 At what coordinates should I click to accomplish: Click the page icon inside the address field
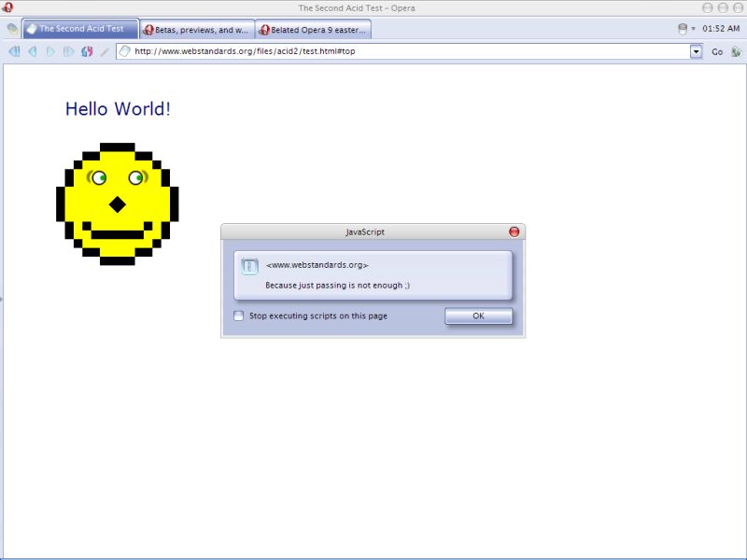pyautogui.click(x=125, y=51)
